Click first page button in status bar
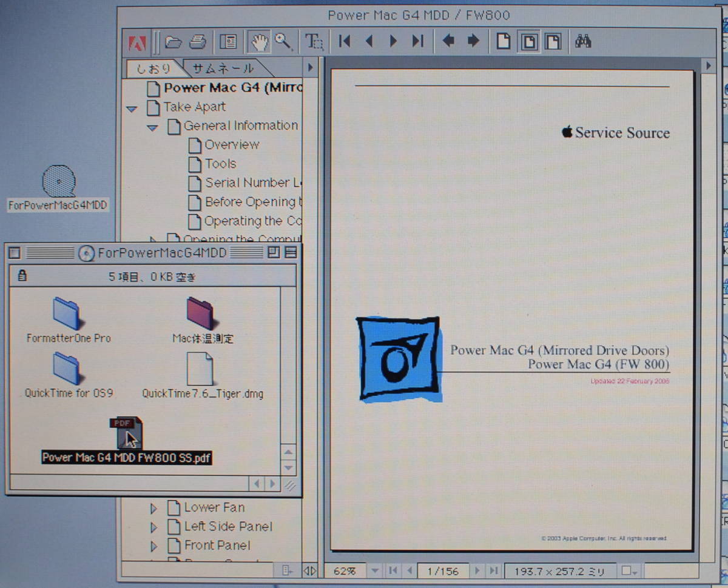728x588 pixels. [393, 570]
